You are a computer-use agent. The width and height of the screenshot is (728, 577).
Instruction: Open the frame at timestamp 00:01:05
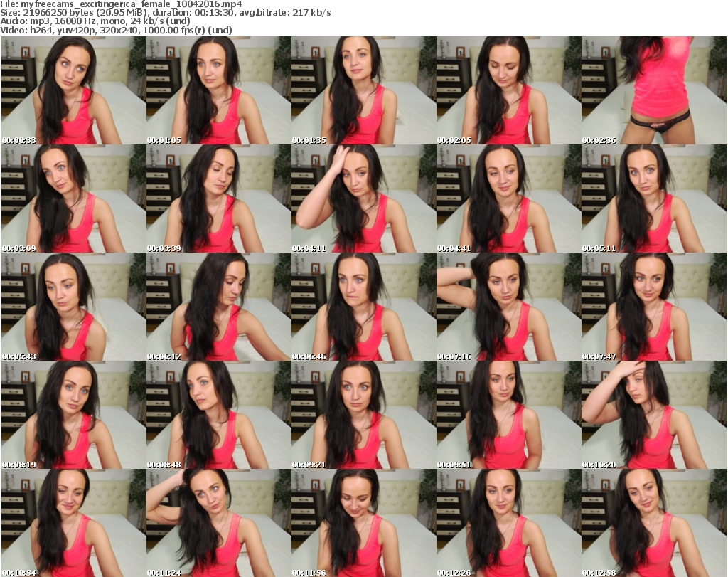click(219, 90)
